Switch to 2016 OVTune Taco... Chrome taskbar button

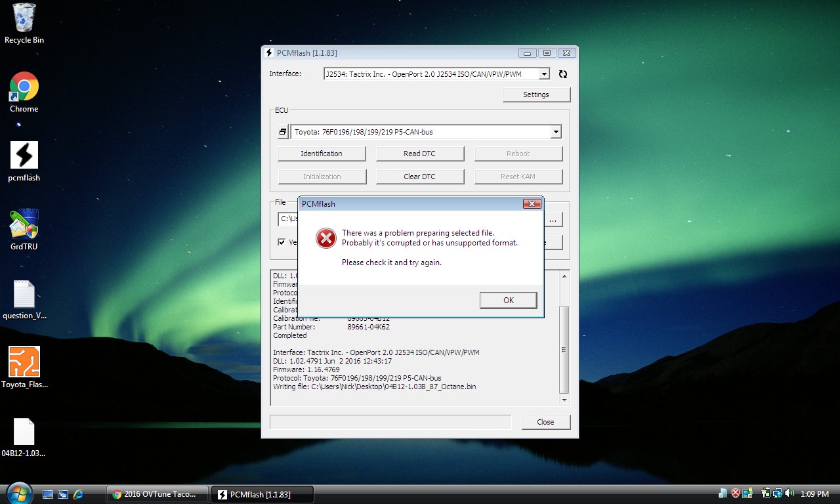pyautogui.click(x=157, y=494)
